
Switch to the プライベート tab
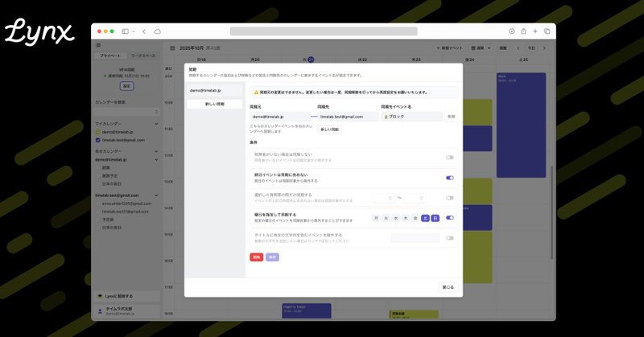click(110, 55)
